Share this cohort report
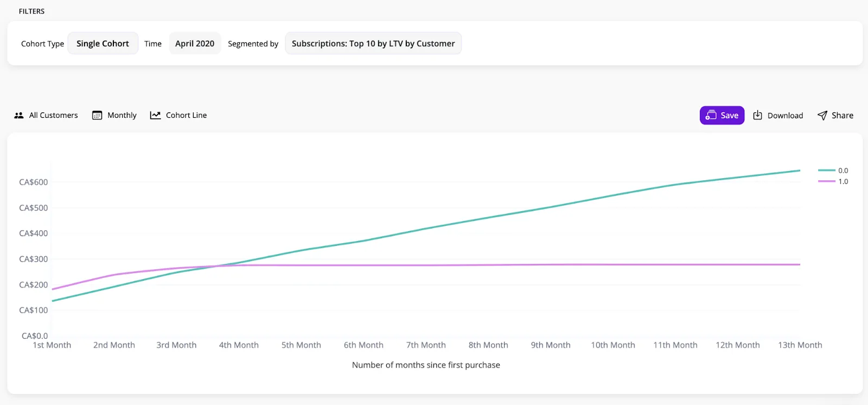 click(835, 115)
